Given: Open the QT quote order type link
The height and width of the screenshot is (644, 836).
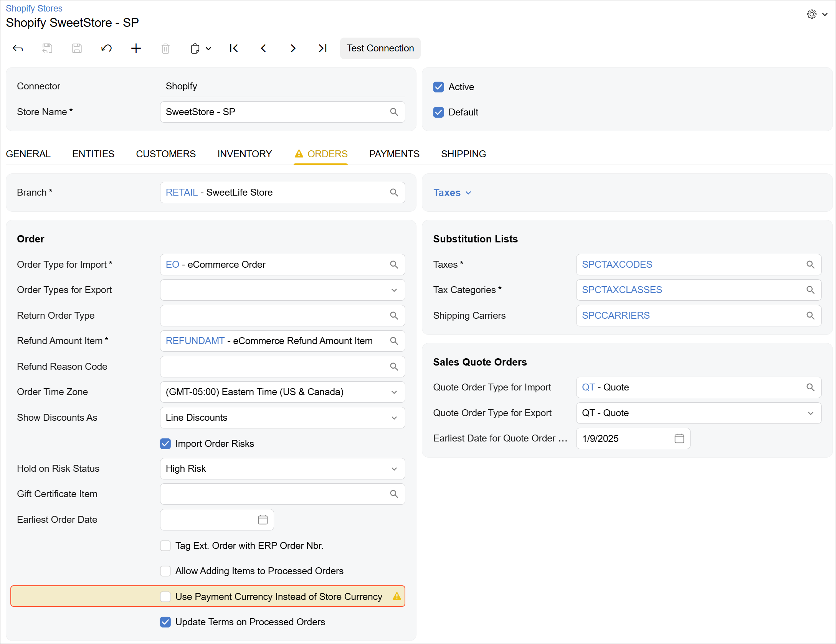Looking at the screenshot, I should point(588,387).
